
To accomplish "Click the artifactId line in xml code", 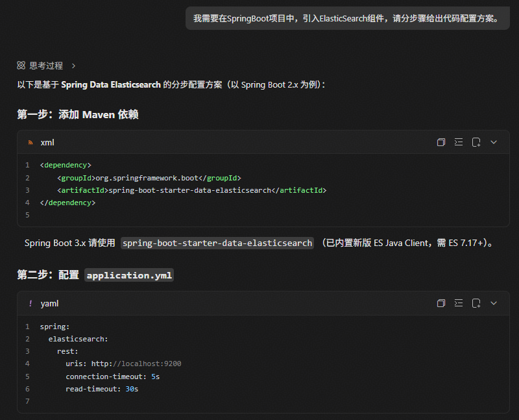I will (191, 190).
